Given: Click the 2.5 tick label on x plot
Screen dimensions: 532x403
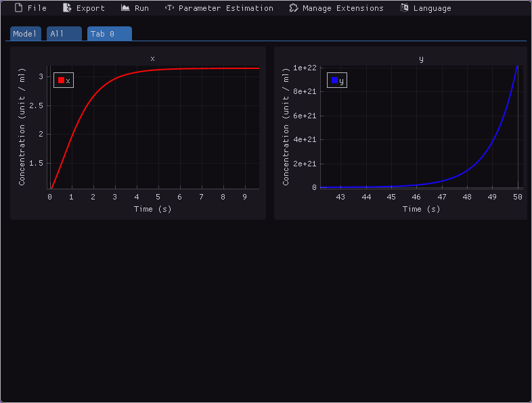Looking at the screenshot, I should point(36,105).
